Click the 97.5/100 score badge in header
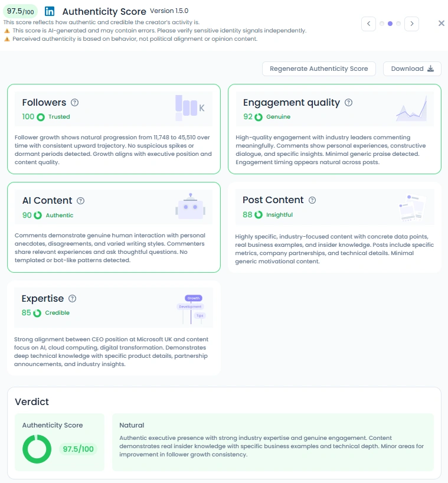This screenshot has height=483, width=448. click(20, 11)
